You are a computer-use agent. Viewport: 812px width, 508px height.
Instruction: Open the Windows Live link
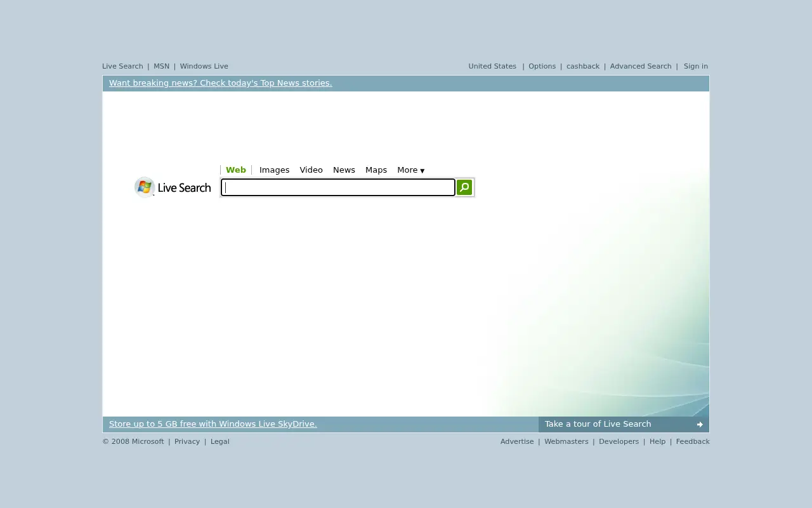[204, 66]
